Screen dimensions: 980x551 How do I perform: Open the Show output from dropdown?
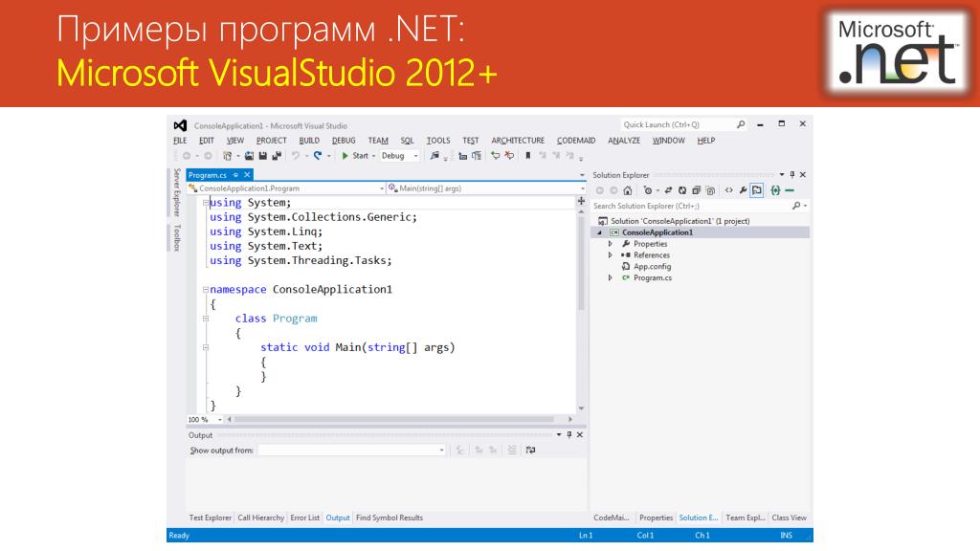[x=352, y=451]
